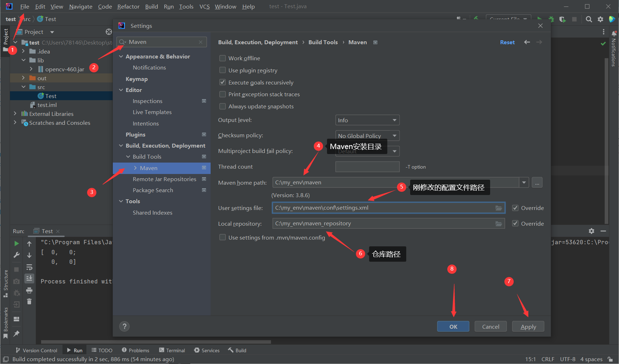
Task: Expand External Libraries in project tree
Action: pyautogui.click(x=15, y=113)
